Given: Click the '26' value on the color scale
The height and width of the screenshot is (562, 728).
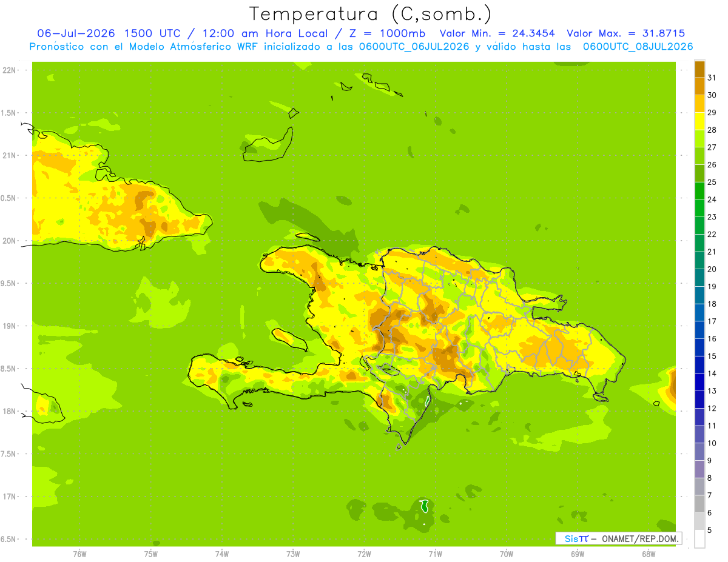Looking at the screenshot, I should pos(712,165).
